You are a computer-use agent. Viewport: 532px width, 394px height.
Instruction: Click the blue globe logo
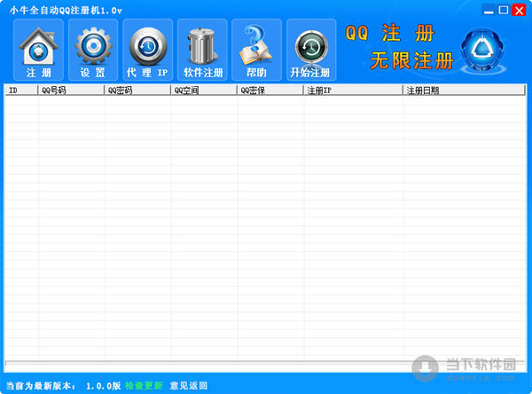[x=482, y=51]
